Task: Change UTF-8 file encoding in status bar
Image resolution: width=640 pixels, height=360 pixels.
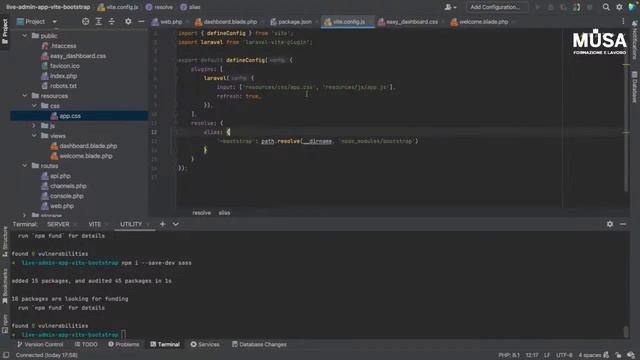Action: [x=564, y=355]
